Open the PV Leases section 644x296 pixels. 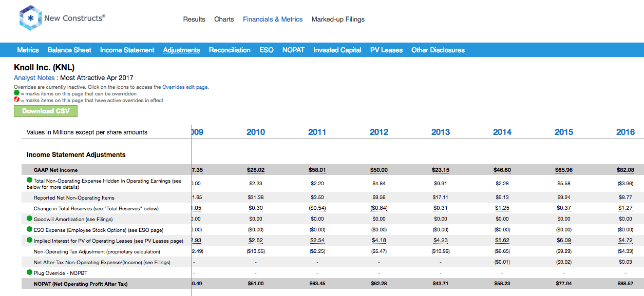[x=386, y=50]
